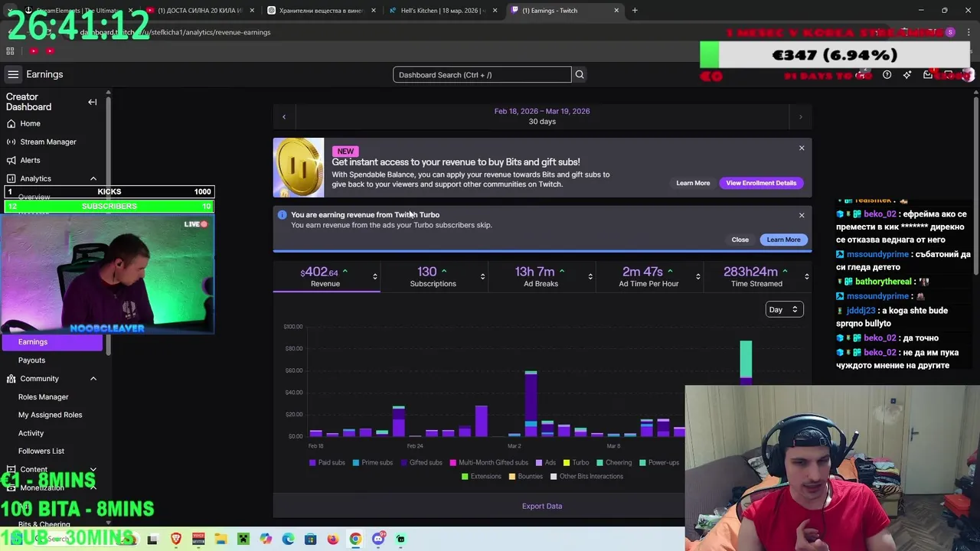Viewport: 980px width, 551px height.
Task: Go to next date range arrow
Action: tap(801, 116)
